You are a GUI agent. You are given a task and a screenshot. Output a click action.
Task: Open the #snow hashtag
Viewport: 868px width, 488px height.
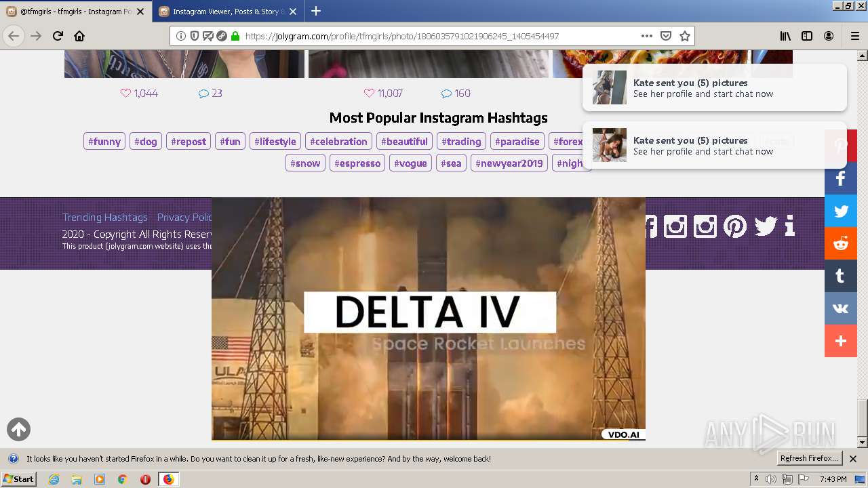click(305, 163)
